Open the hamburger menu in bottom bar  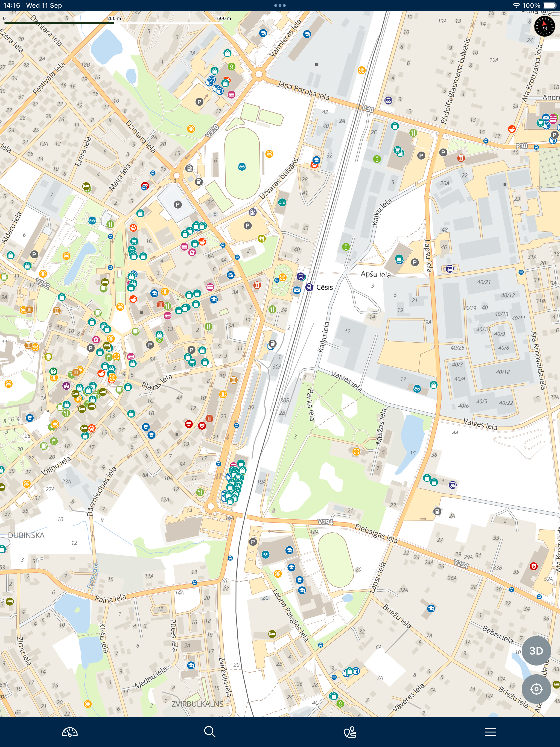click(x=490, y=732)
